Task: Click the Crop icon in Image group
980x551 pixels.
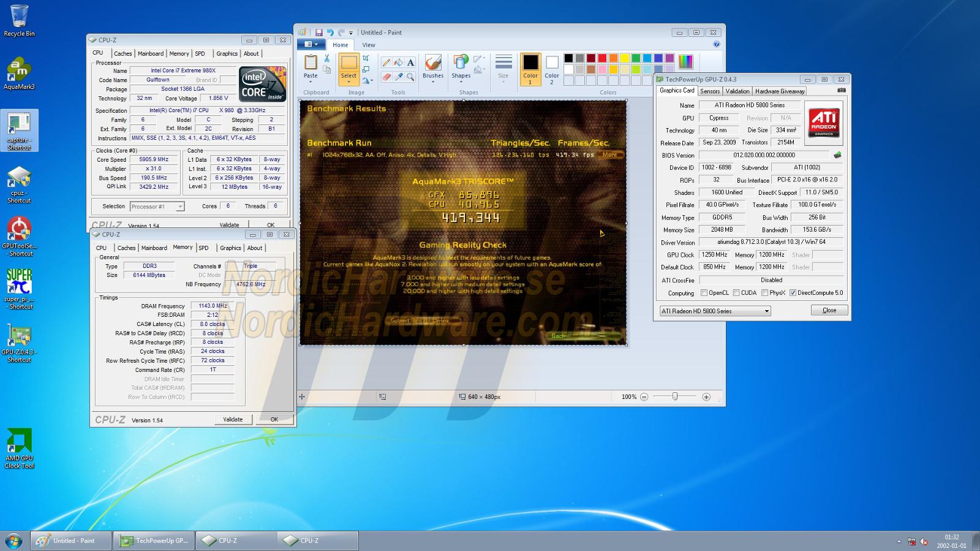Action: (366, 58)
